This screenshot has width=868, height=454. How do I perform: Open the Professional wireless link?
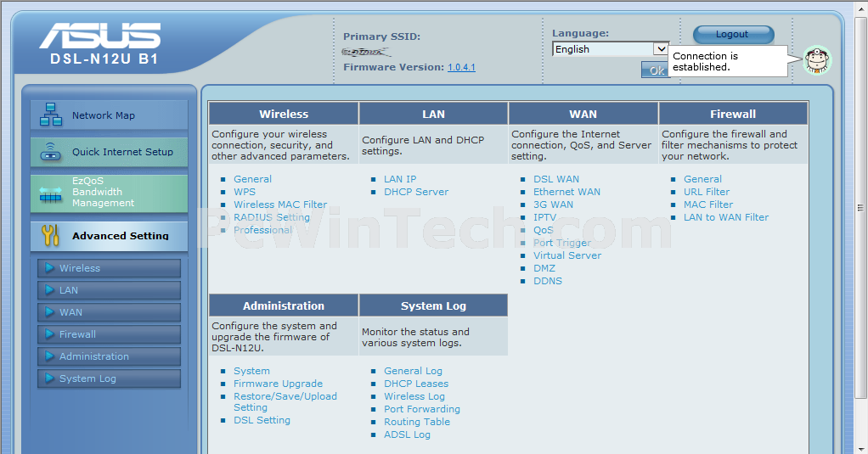point(263,229)
